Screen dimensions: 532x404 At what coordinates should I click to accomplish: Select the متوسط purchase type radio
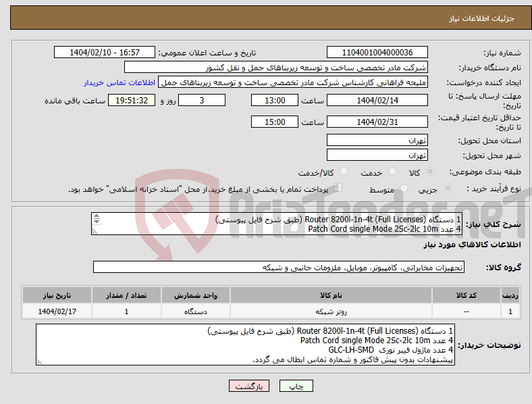coord(404,188)
